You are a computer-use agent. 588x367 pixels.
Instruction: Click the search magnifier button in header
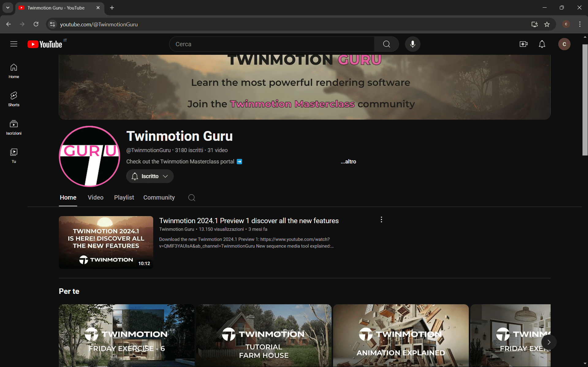coord(386,44)
